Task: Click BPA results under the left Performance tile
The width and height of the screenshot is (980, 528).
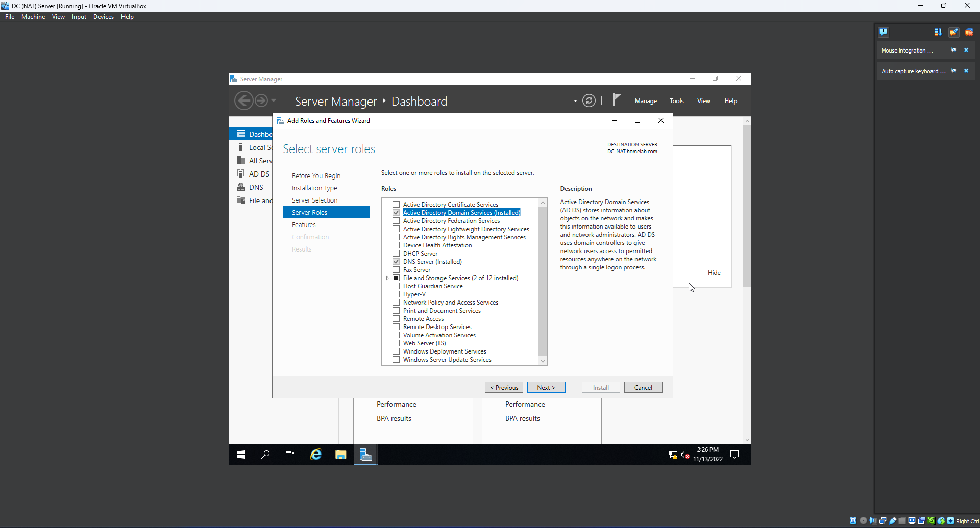Action: click(394, 418)
